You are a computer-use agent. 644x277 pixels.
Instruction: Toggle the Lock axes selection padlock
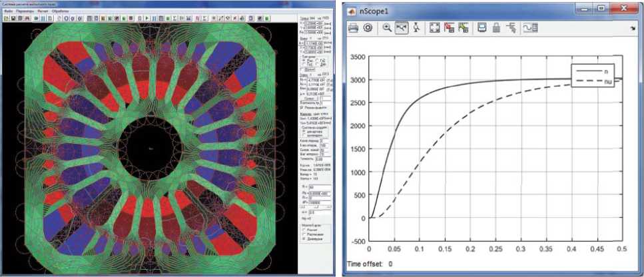[495, 28]
